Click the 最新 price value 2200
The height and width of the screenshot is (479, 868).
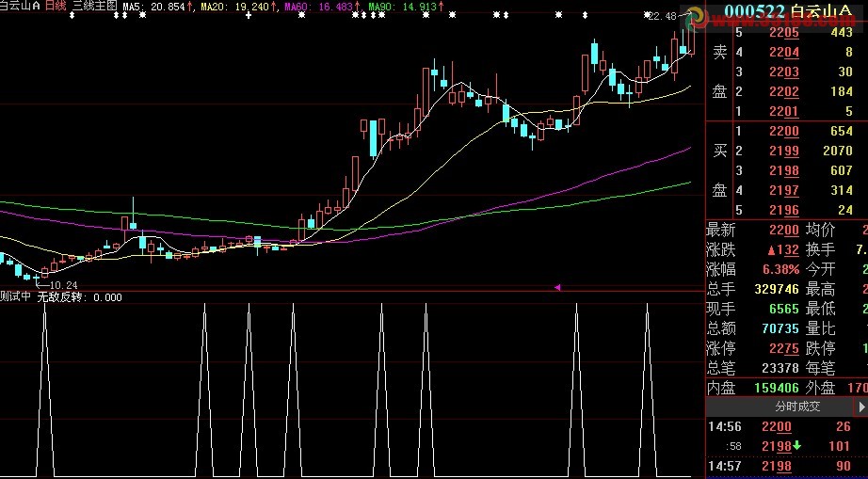coord(784,230)
